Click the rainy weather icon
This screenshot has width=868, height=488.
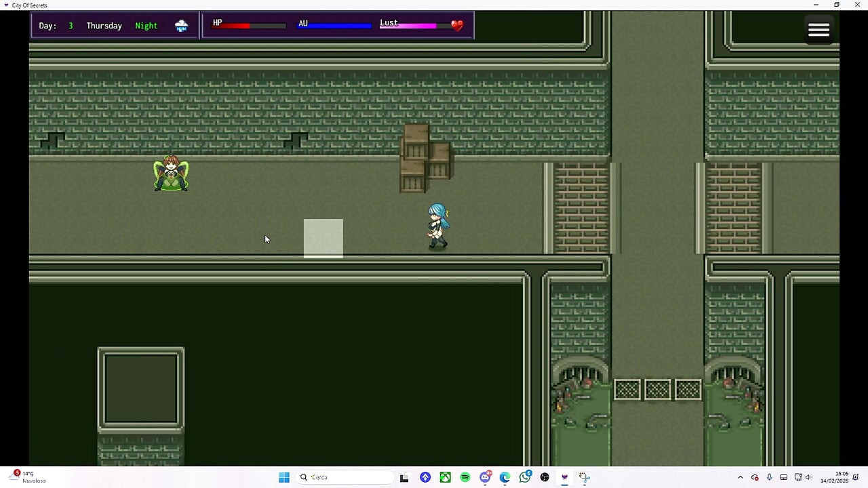(x=181, y=26)
